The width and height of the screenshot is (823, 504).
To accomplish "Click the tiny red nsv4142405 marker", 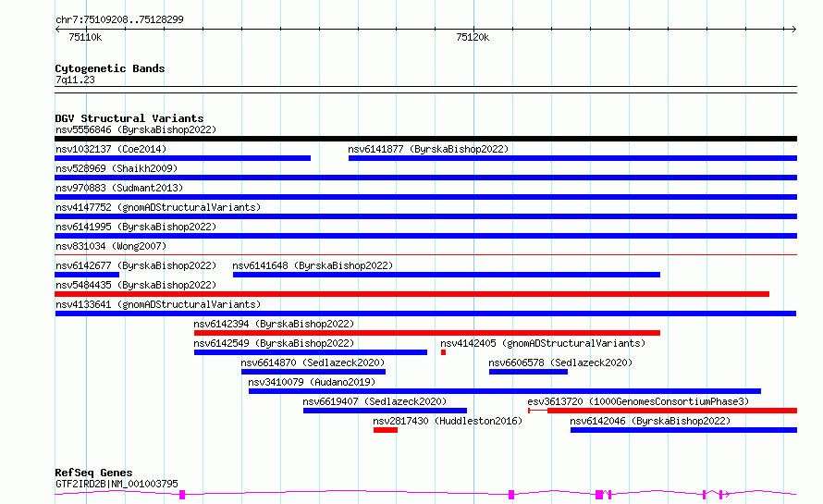I will (444, 352).
